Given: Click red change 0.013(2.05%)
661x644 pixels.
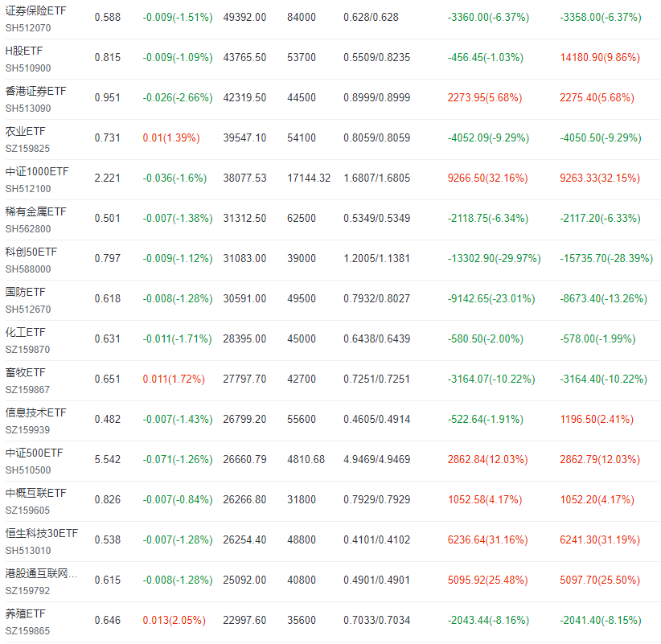Looking at the screenshot, I should coord(174,621).
